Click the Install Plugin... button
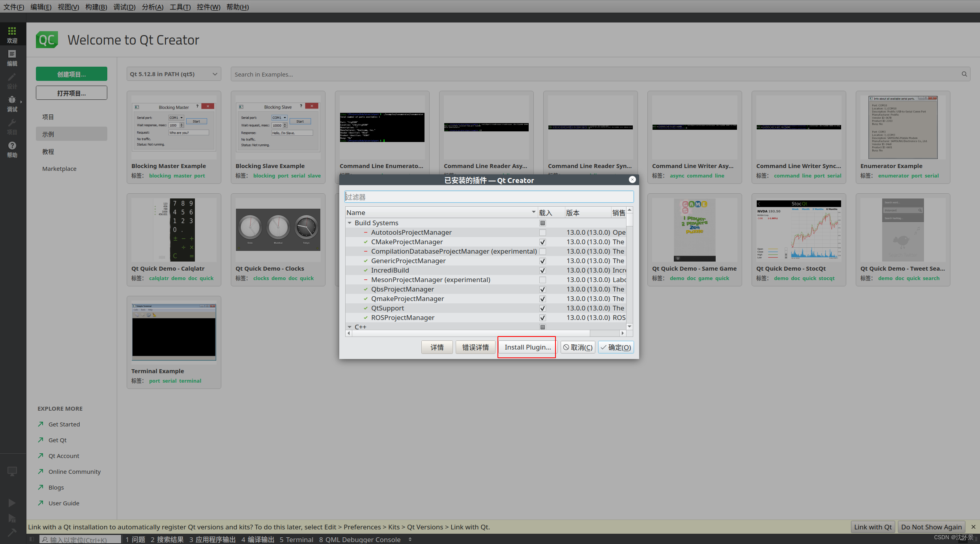980x544 pixels. pos(527,347)
